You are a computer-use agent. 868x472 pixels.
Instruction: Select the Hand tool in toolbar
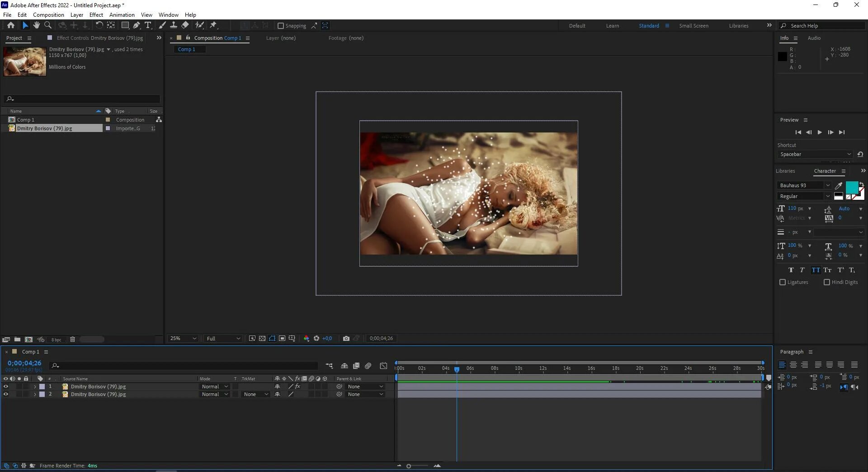coord(36,25)
